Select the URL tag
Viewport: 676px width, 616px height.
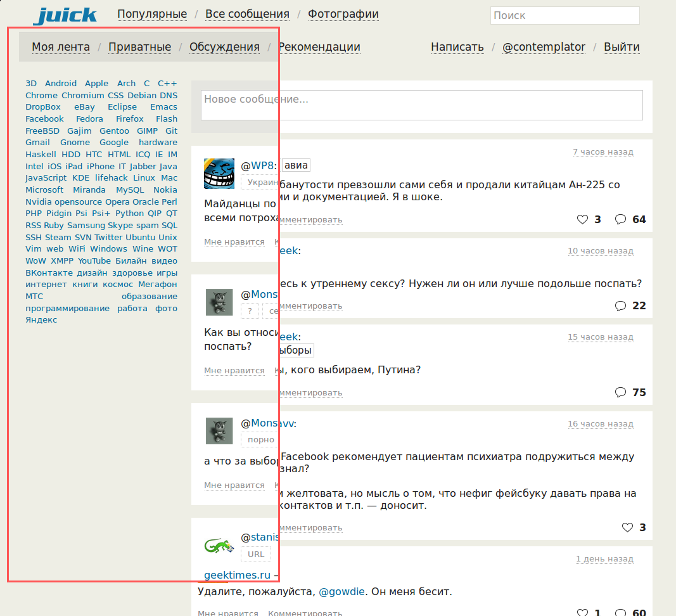coord(256,555)
